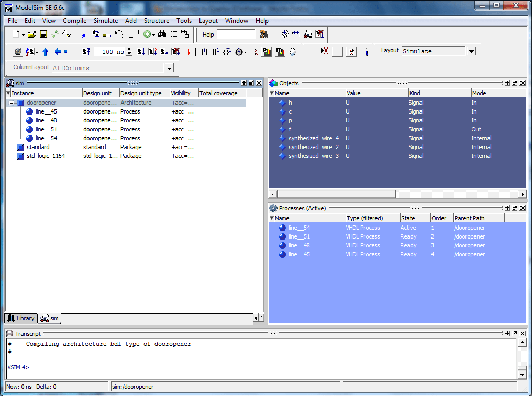
Task: Open an existing file from the toolbar
Action: click(x=30, y=34)
